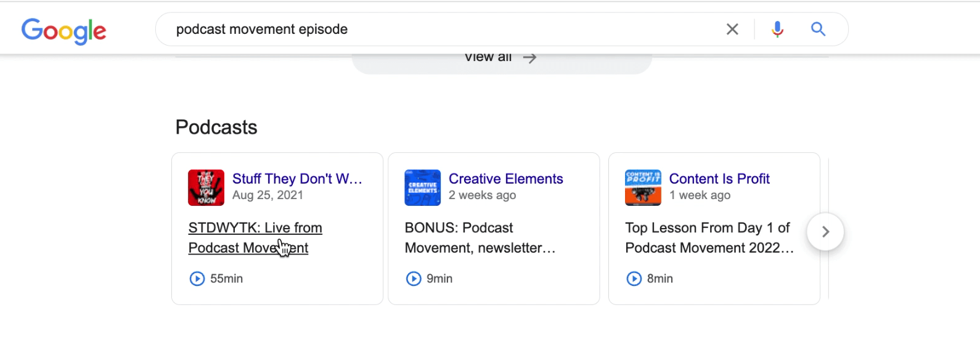Start voice search with microphone icon
980x355 pixels.
point(777,29)
